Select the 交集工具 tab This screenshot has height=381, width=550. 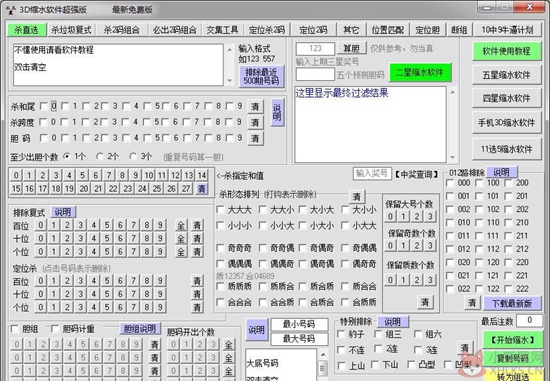pos(222,30)
